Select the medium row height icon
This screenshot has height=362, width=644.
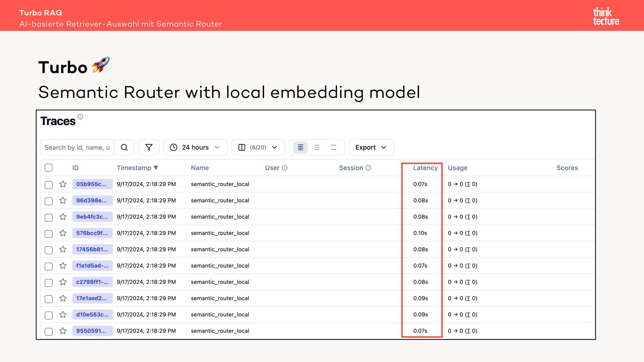[x=317, y=147]
